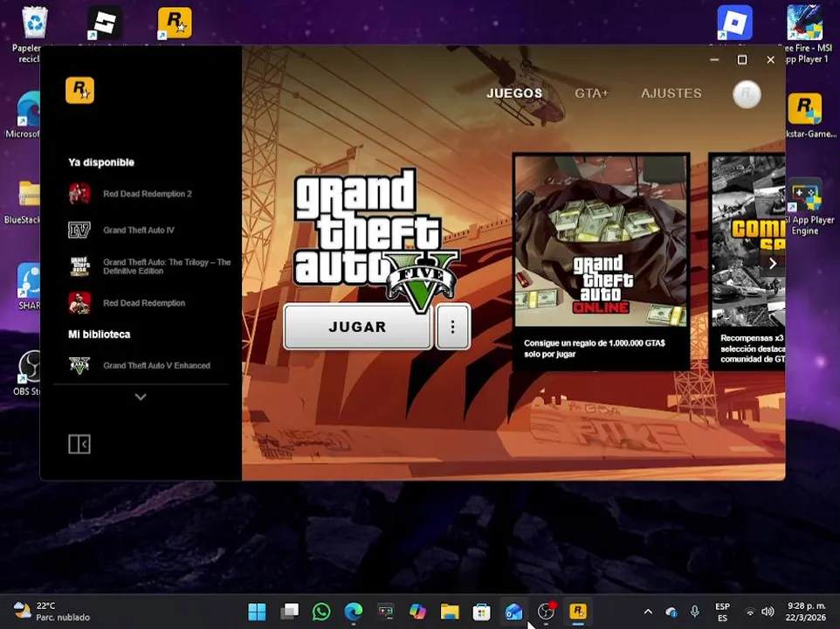
Task: Show hidden system tray icons
Action: click(648, 612)
